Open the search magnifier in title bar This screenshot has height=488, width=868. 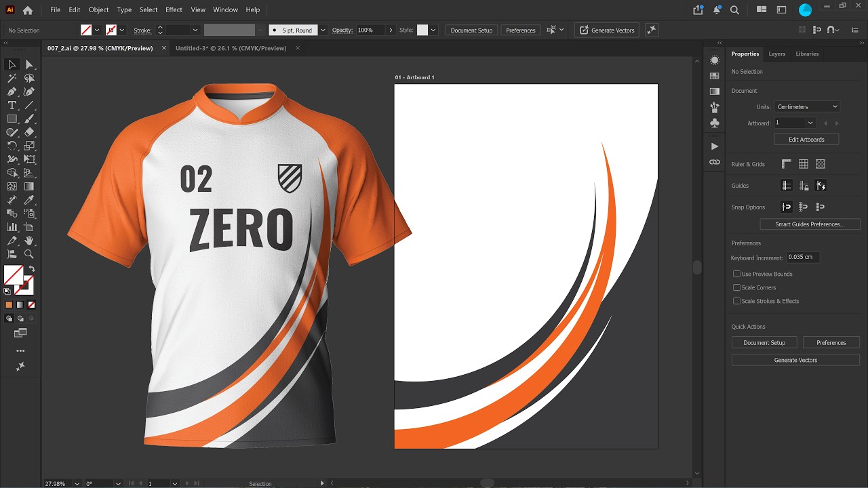[734, 10]
